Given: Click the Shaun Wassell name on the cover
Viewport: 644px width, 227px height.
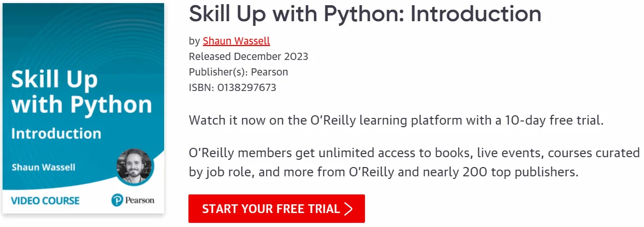Looking at the screenshot, I should (43, 167).
